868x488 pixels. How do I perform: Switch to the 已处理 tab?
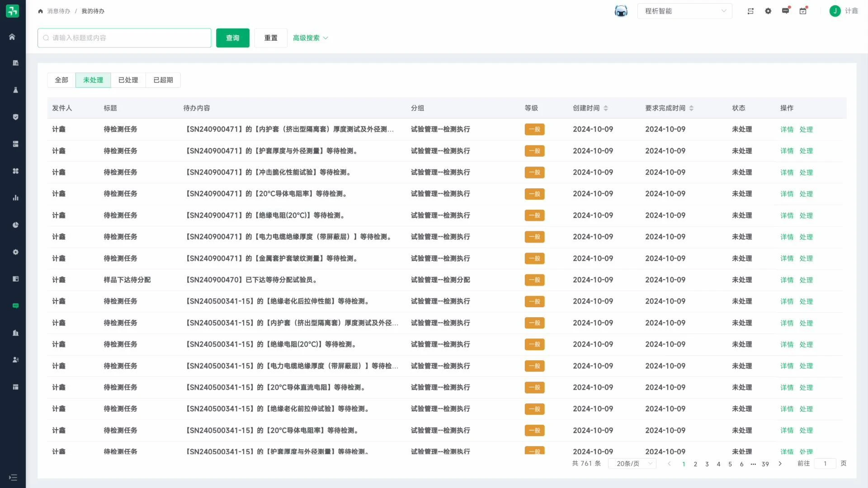coord(128,80)
